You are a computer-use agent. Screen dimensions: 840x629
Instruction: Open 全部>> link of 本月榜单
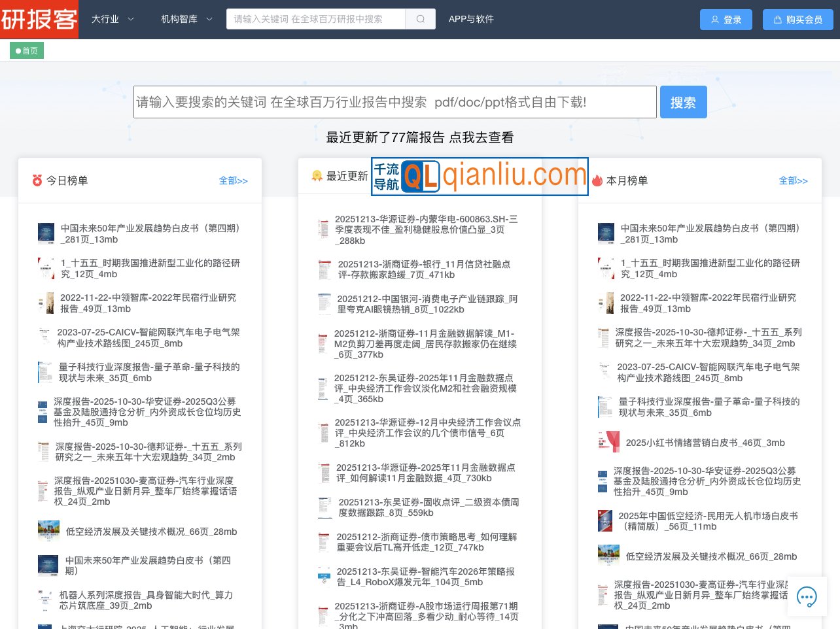point(793,180)
